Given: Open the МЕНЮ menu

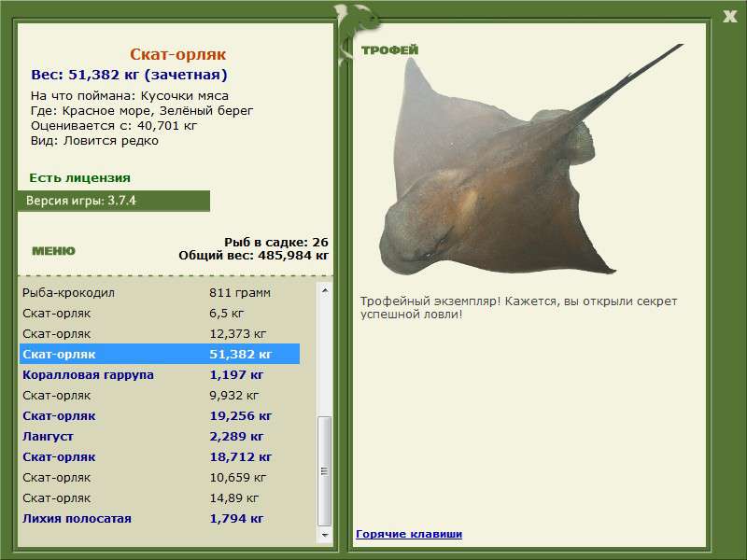Looking at the screenshot, I should coord(53,251).
